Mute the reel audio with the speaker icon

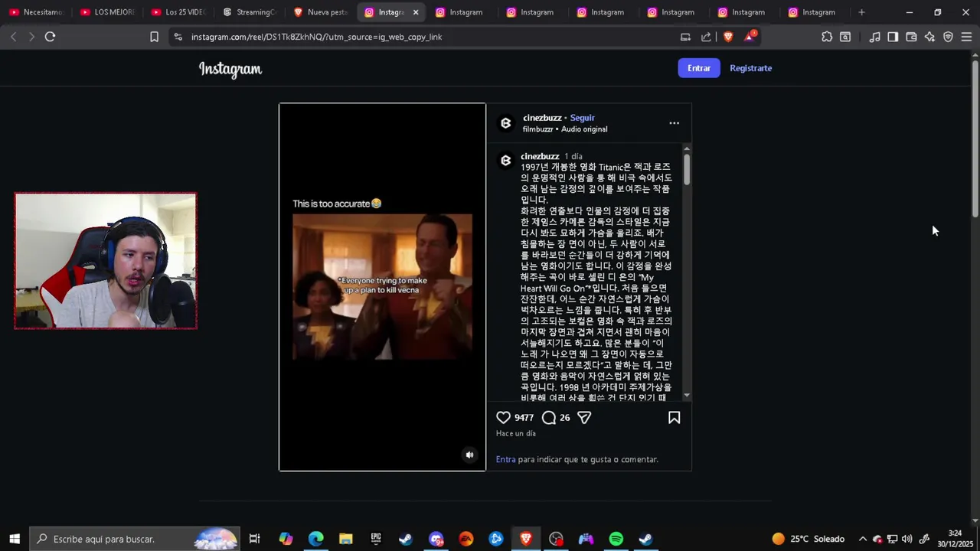[470, 455]
